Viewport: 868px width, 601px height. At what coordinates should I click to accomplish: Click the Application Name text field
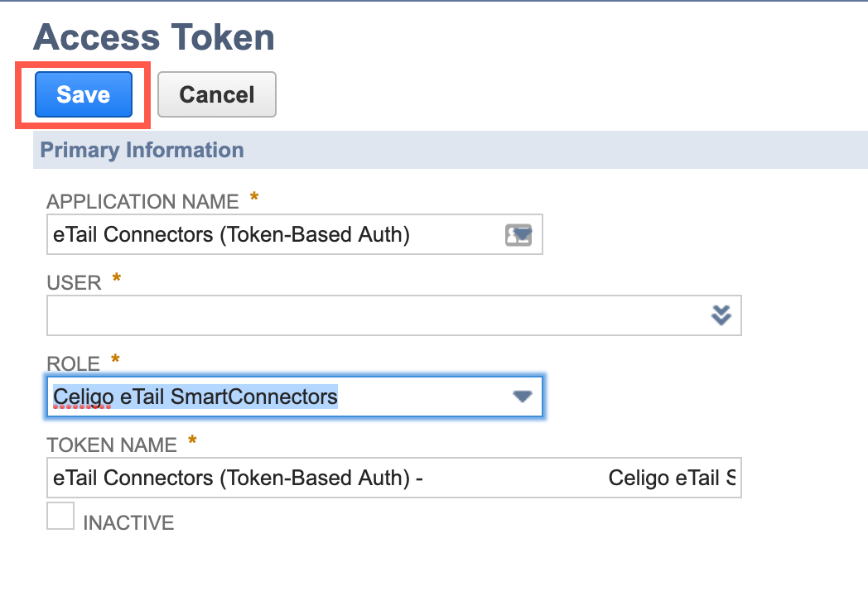pyautogui.click(x=248, y=234)
